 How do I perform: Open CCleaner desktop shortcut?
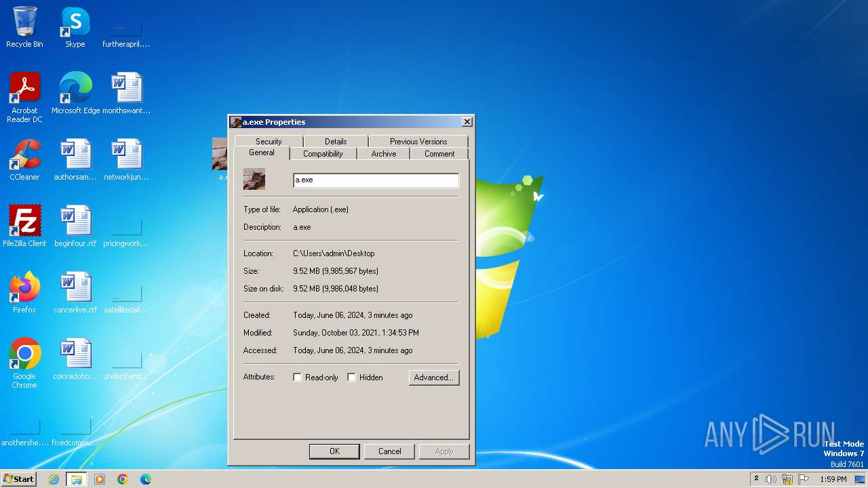[24, 160]
